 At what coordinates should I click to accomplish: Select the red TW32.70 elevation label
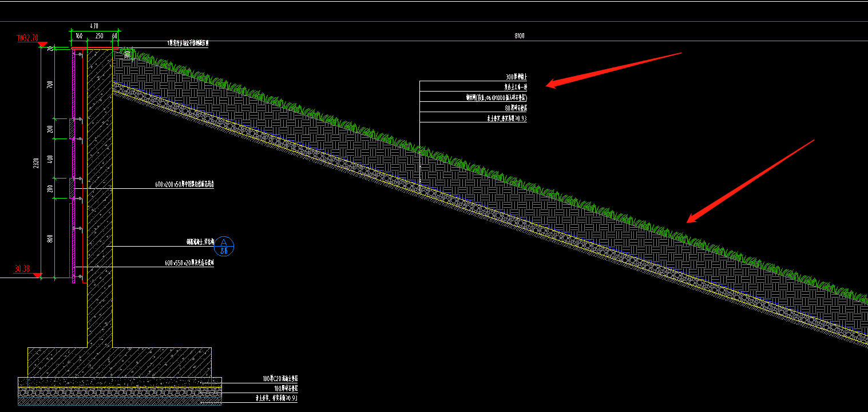pyautogui.click(x=27, y=38)
